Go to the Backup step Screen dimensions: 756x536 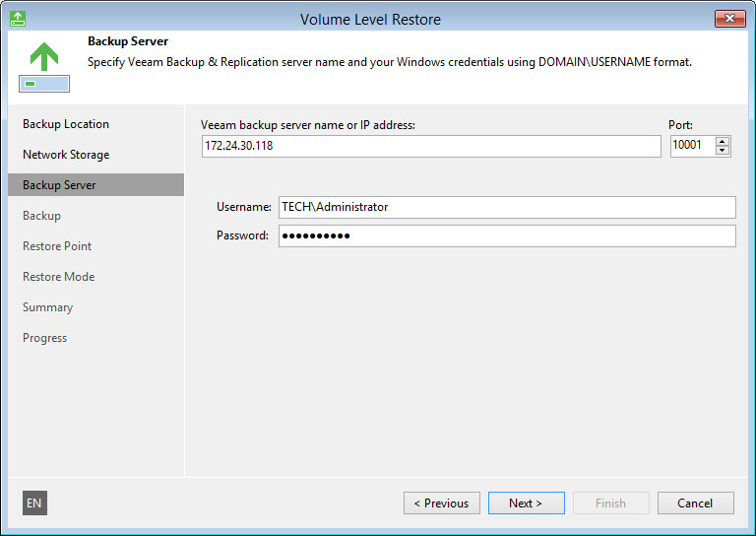click(41, 215)
